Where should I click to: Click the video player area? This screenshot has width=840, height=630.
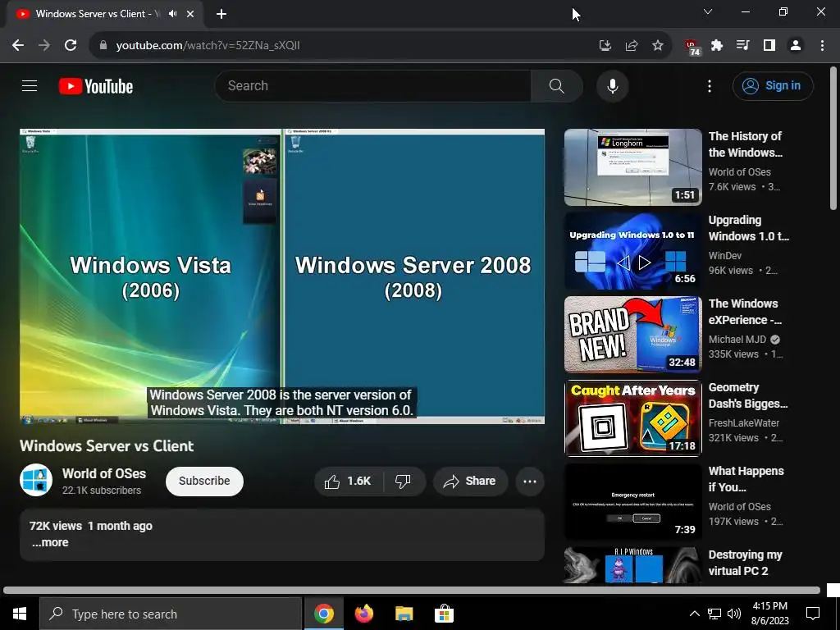pyautogui.click(x=282, y=276)
